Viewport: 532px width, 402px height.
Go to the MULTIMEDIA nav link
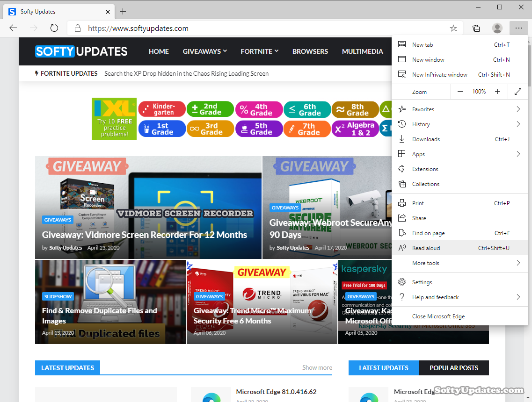[362, 51]
